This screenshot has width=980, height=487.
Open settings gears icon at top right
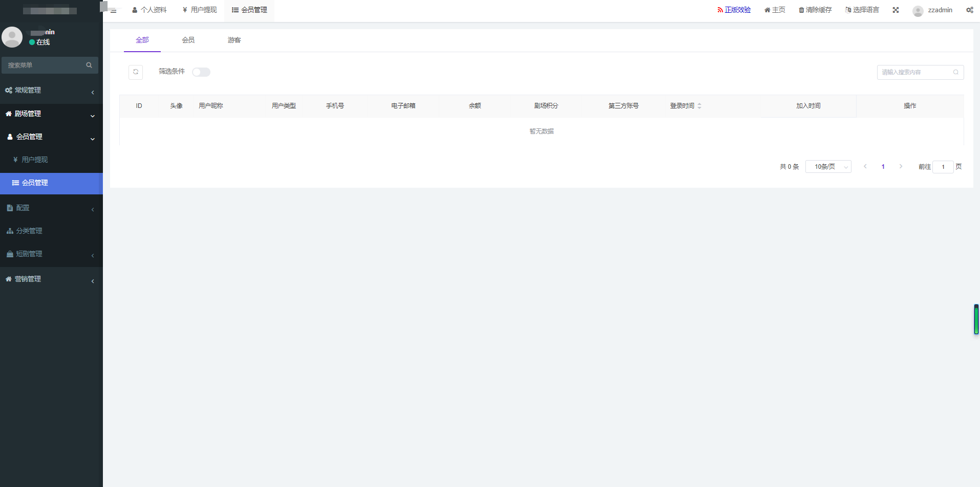coord(969,10)
